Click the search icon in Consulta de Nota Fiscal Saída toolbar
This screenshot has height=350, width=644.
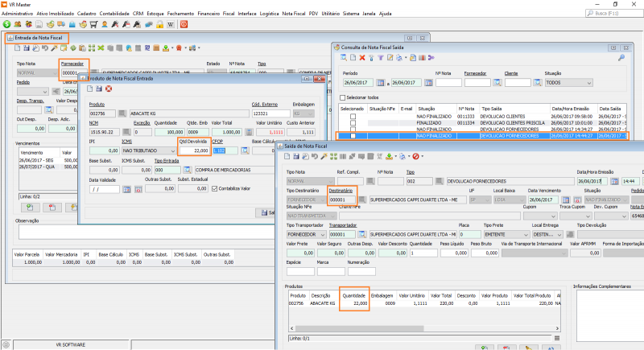pyautogui.click(x=344, y=58)
